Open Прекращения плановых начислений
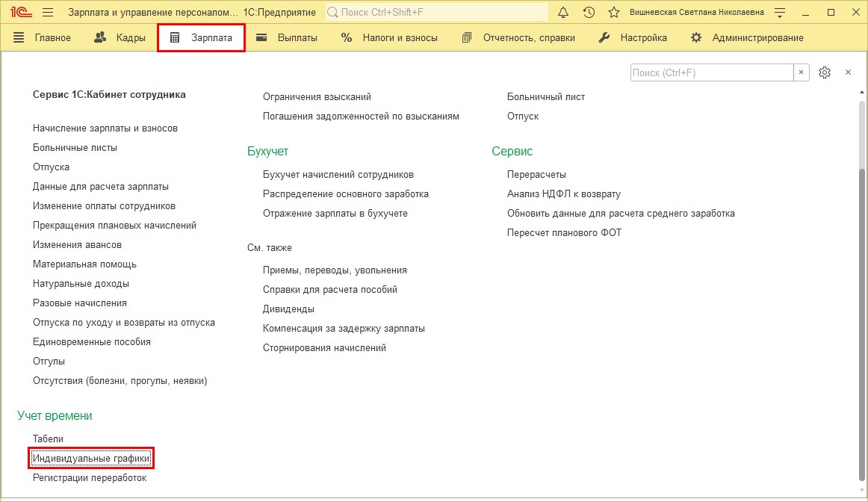868x502 pixels. coord(114,226)
